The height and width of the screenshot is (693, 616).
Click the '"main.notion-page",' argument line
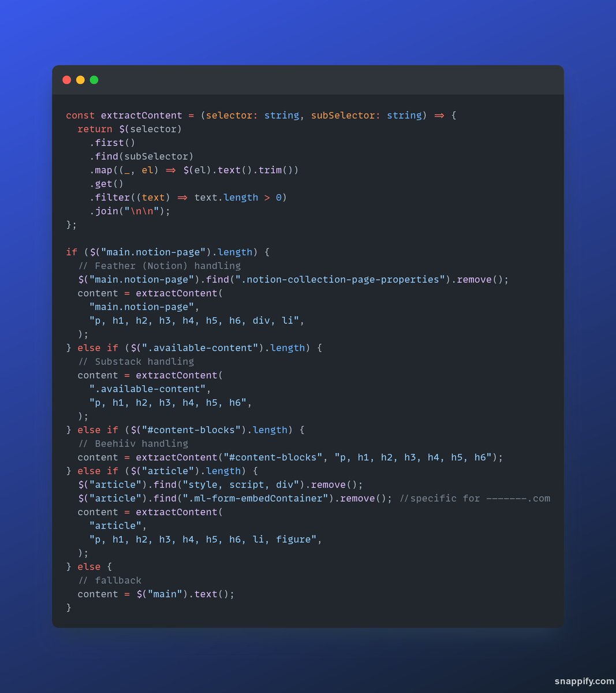point(144,307)
